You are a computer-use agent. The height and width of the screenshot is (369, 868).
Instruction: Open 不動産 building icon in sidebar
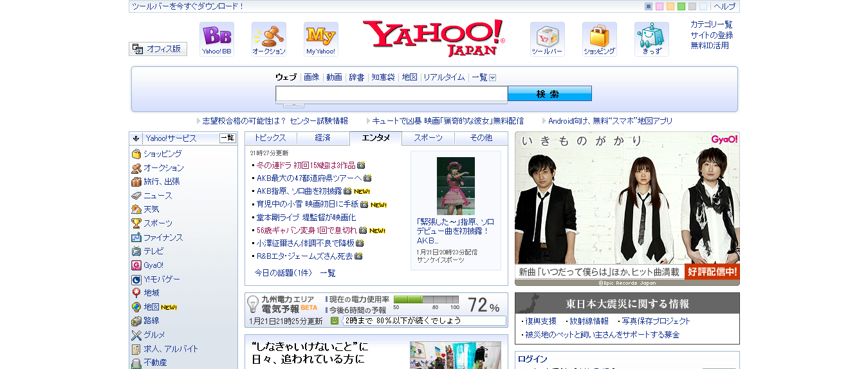[136, 363]
